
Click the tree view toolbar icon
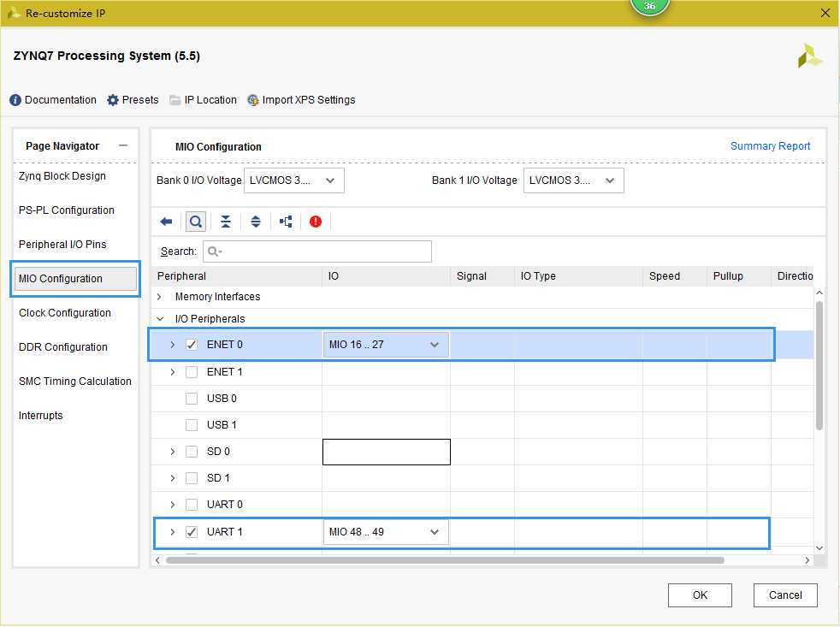pyautogui.click(x=286, y=222)
